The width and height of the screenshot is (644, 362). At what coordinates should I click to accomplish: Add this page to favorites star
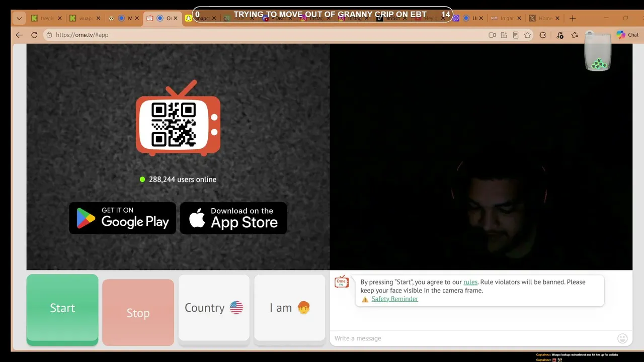coord(527,35)
